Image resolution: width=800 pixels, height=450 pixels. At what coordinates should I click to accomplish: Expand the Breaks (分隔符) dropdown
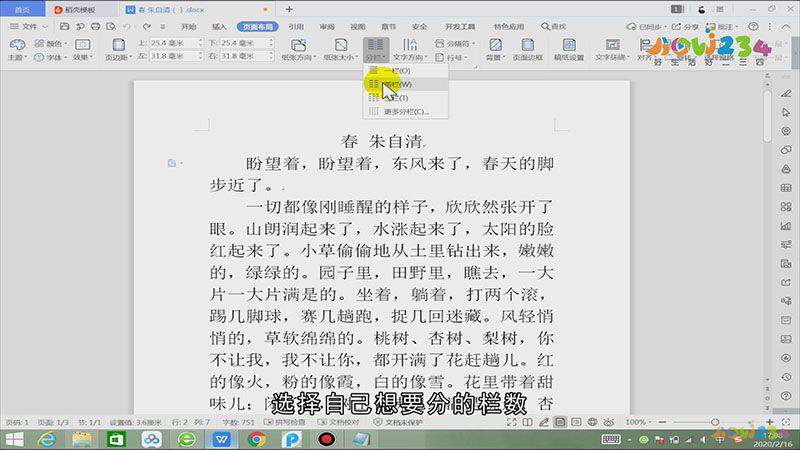pyautogui.click(x=455, y=43)
